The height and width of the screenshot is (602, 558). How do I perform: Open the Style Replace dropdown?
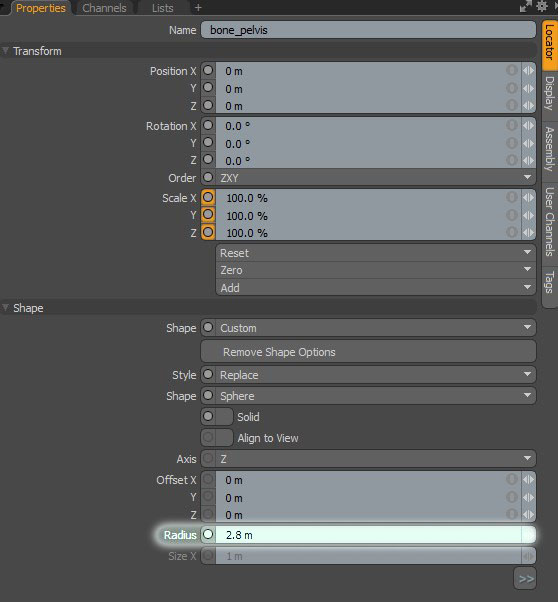point(375,375)
